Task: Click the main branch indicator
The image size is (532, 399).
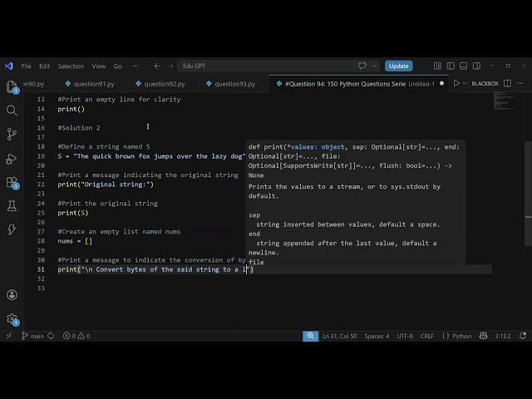Action: (32, 336)
